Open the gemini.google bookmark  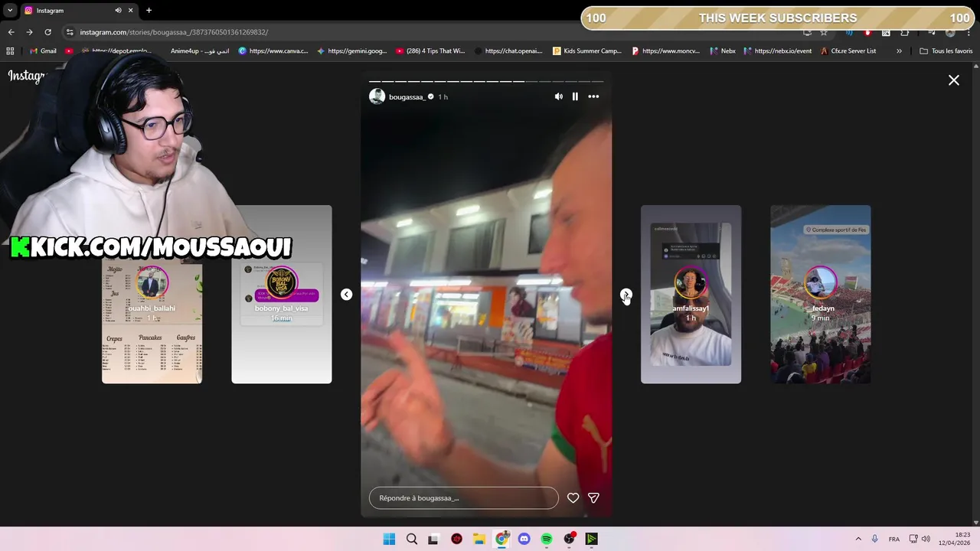click(x=352, y=51)
